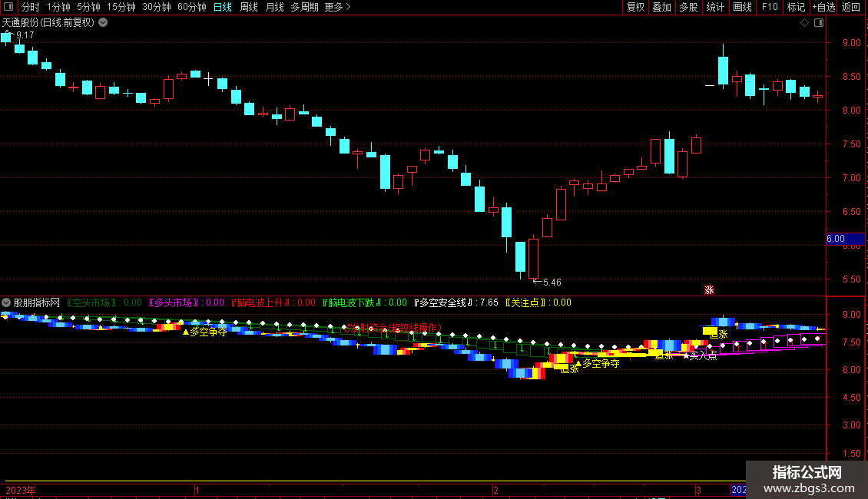Screen dimensions: 868x499
Task: Open 多周期 multi-period view
Action: click(x=304, y=7)
